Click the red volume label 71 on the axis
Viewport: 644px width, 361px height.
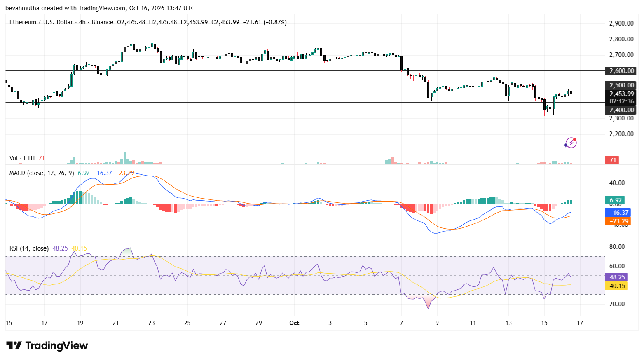click(x=613, y=160)
